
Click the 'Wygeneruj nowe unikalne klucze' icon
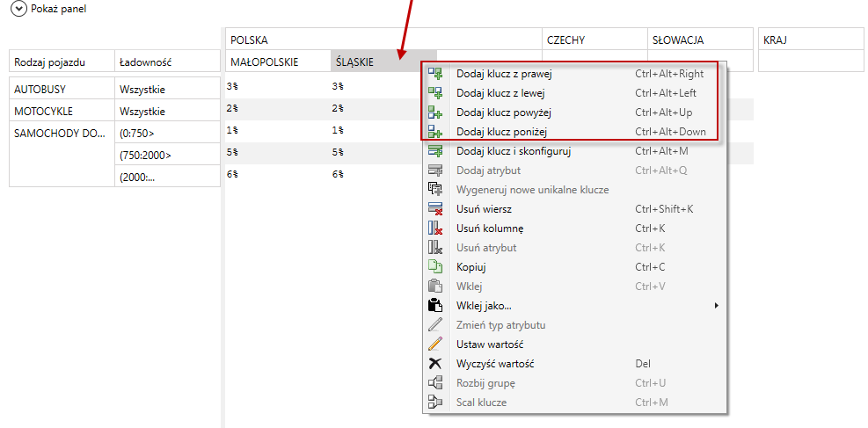click(x=435, y=190)
